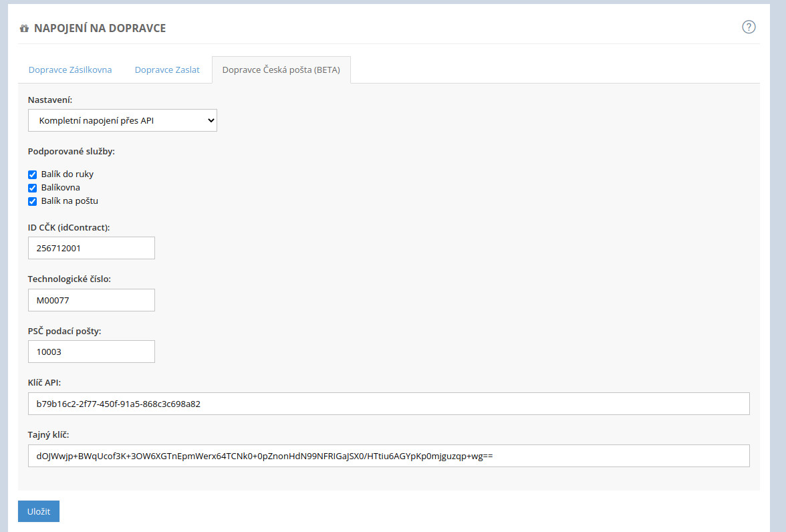Click the Balík na poštu label
This screenshot has height=532, width=786.
[70, 201]
